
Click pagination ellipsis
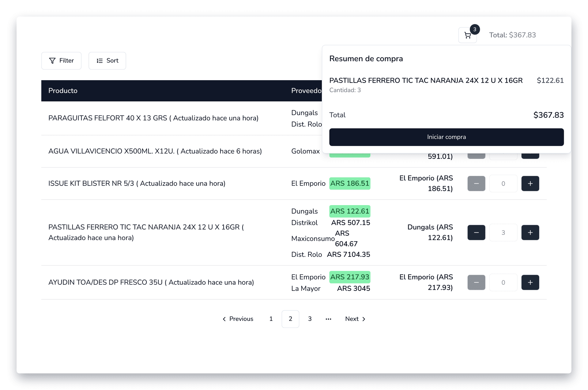click(328, 319)
